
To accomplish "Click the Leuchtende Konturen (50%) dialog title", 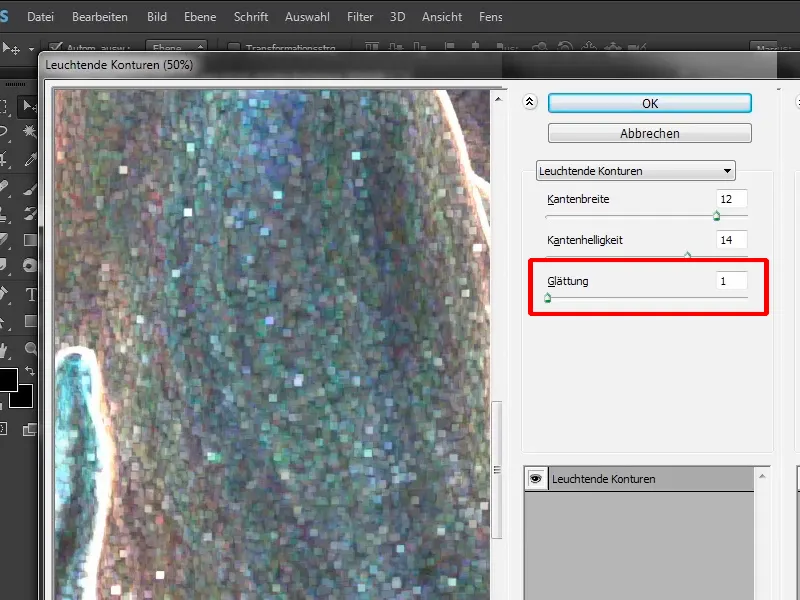I will click(x=119, y=65).
